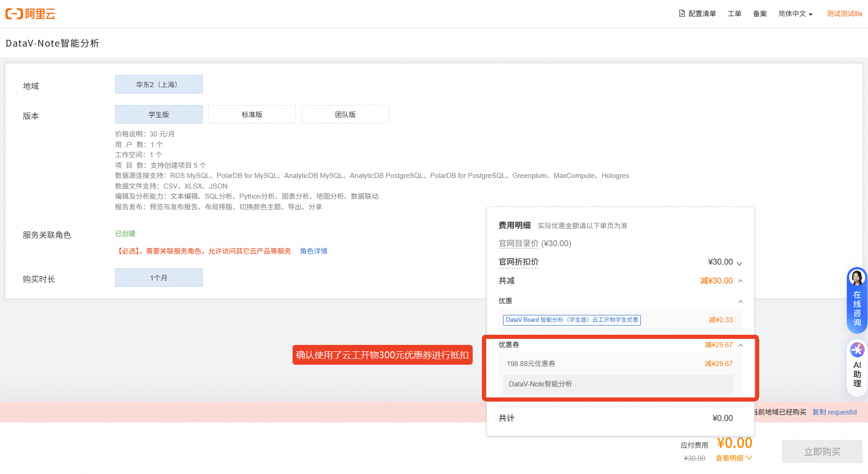Click the 官网目录价 label
The image size is (868, 474).
pos(518,243)
